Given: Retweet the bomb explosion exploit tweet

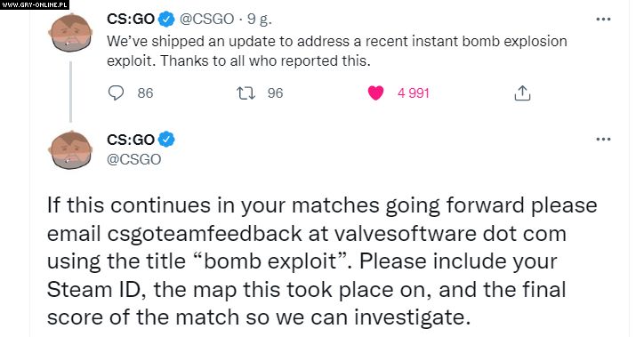Looking at the screenshot, I should (246, 93).
